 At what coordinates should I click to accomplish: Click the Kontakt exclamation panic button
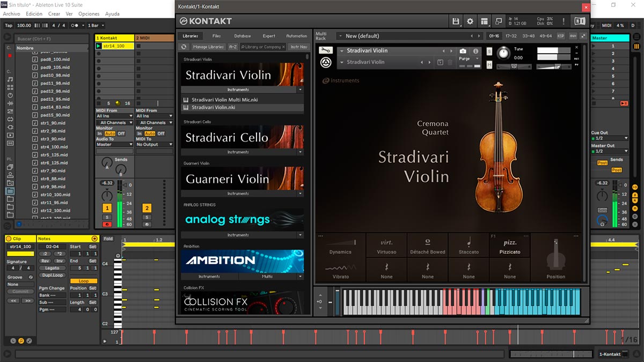tap(563, 21)
